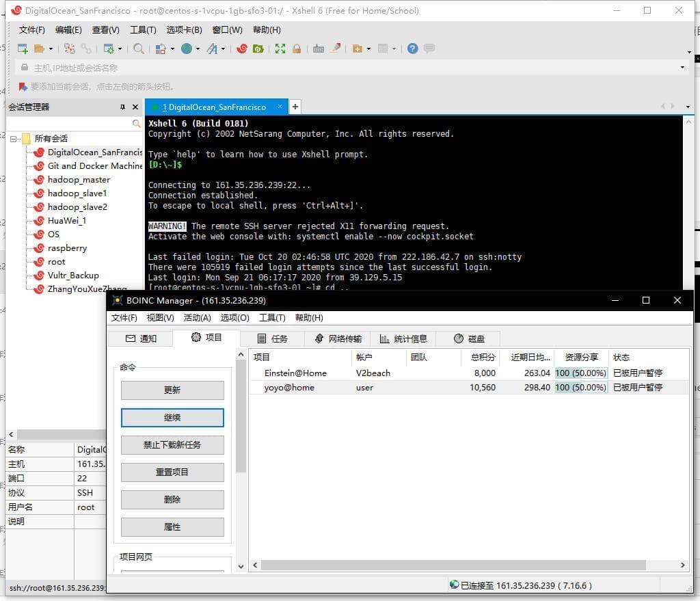Click the padlock Lock icon in toolbar
The height and width of the screenshot is (601, 700).
coord(297,49)
